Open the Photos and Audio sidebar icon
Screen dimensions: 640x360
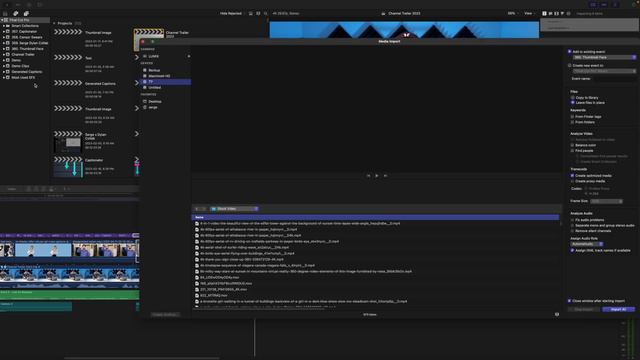pyautogui.click(x=16, y=13)
